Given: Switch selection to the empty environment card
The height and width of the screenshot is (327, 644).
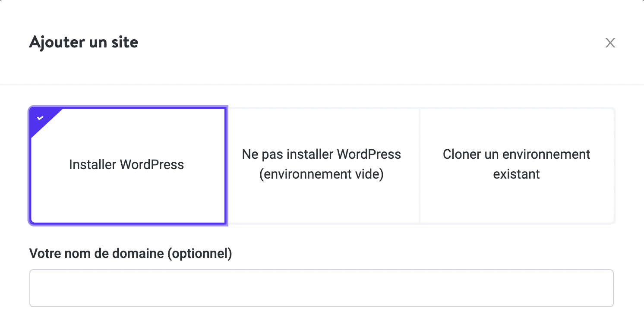Looking at the screenshot, I should coord(321,166).
